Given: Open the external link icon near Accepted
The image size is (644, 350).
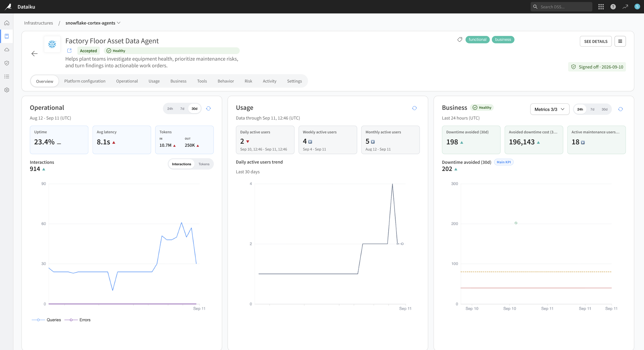Looking at the screenshot, I should tap(69, 51).
